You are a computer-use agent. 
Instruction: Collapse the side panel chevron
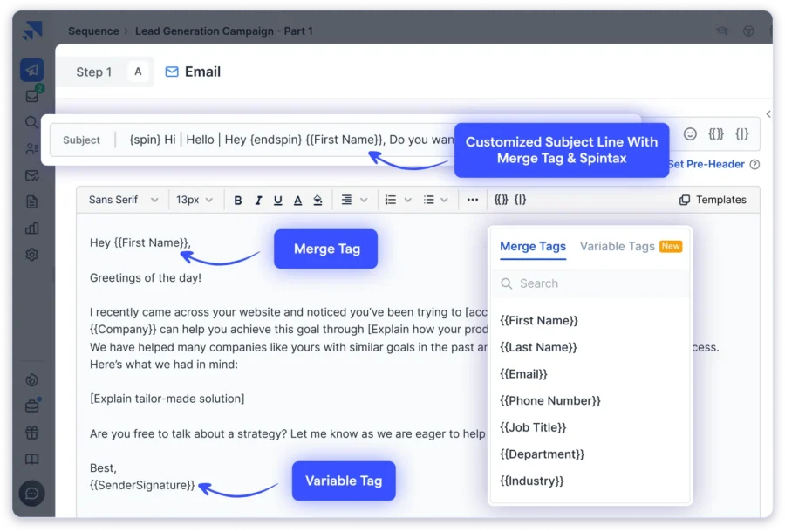tap(768, 114)
